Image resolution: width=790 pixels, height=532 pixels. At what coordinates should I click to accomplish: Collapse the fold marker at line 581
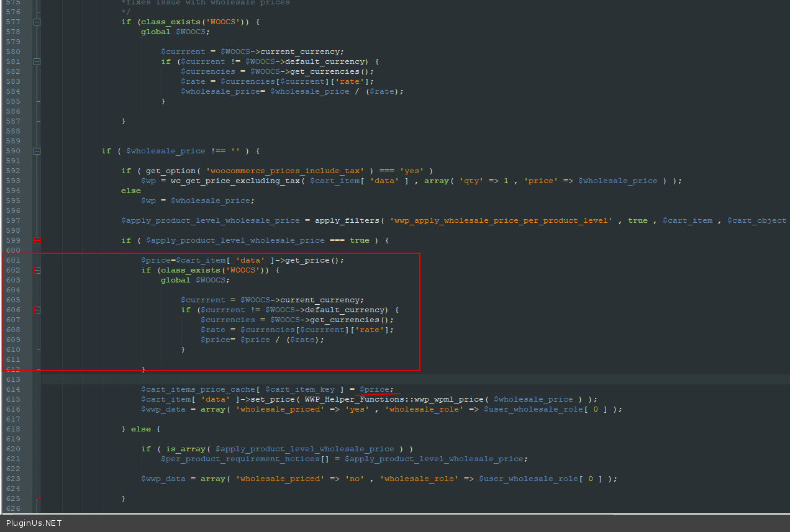37,61
